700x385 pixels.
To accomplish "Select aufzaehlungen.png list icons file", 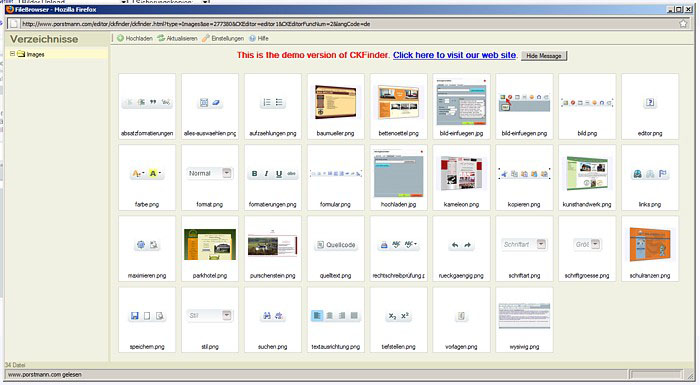I will pyautogui.click(x=273, y=106).
